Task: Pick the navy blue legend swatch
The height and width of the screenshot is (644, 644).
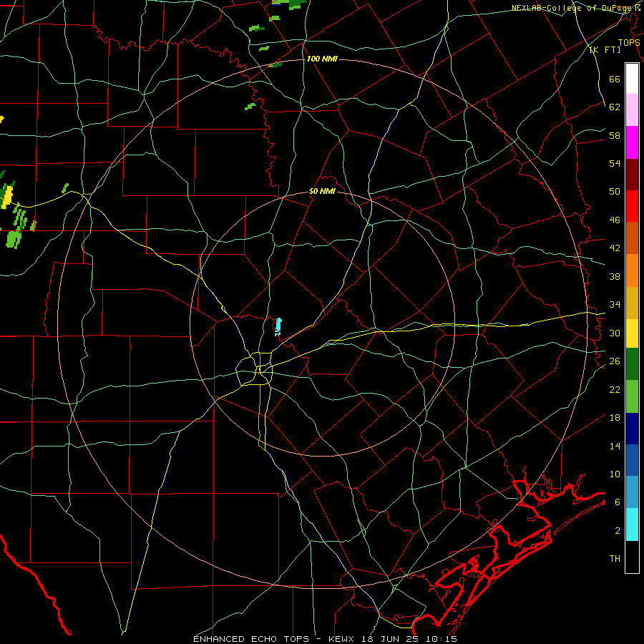Action: coord(632,429)
